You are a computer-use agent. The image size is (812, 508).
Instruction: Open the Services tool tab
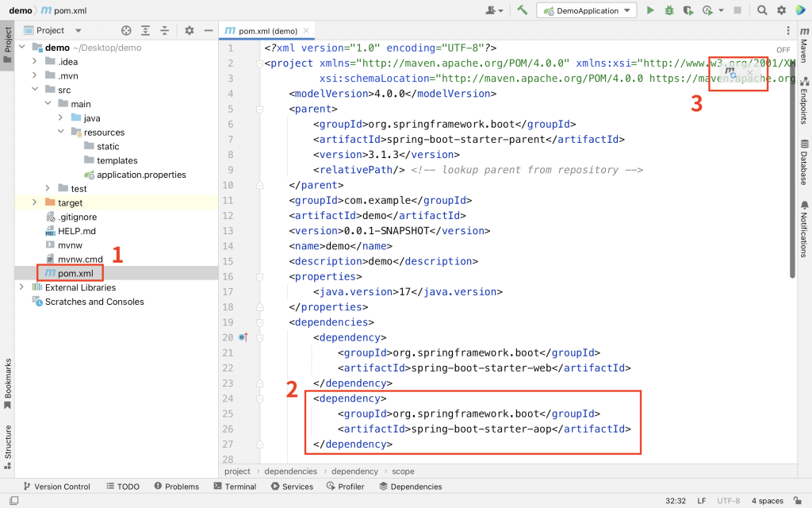pos(292,487)
